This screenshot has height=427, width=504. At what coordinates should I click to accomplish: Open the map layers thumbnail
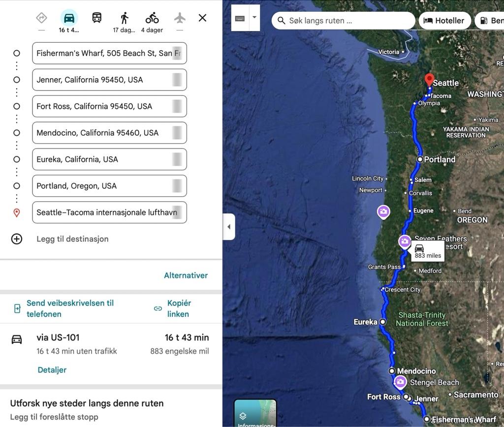255,413
